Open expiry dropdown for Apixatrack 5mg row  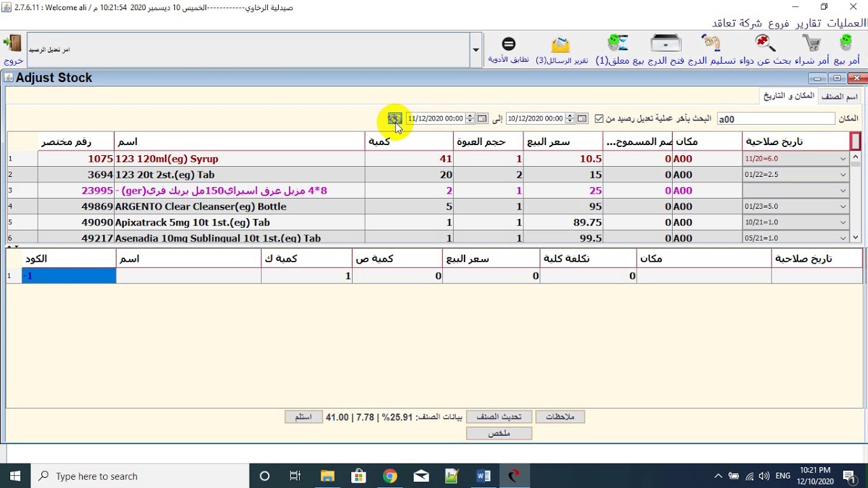843,222
